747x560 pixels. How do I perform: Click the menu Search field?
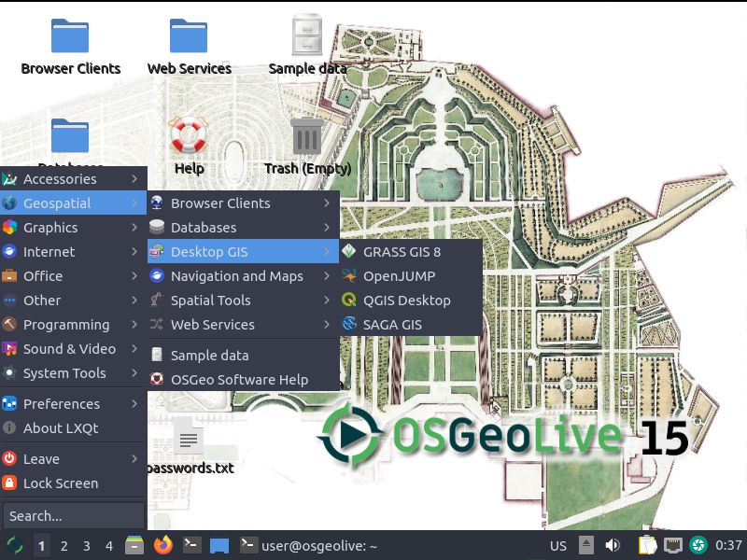(x=73, y=516)
